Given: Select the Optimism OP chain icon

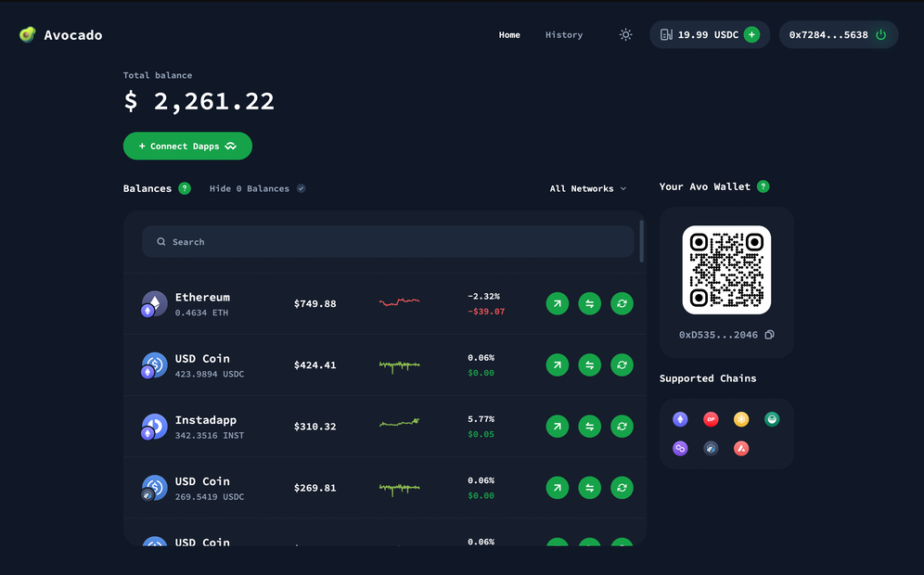Looking at the screenshot, I should [x=711, y=419].
